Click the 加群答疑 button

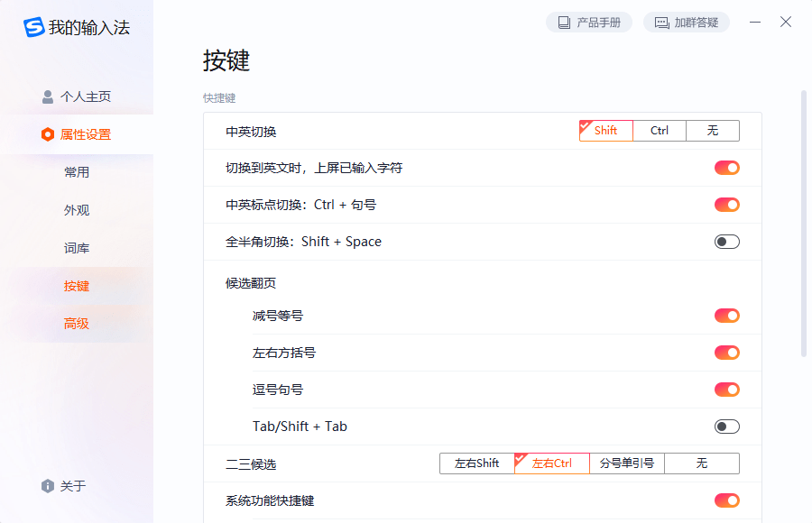[687, 22]
